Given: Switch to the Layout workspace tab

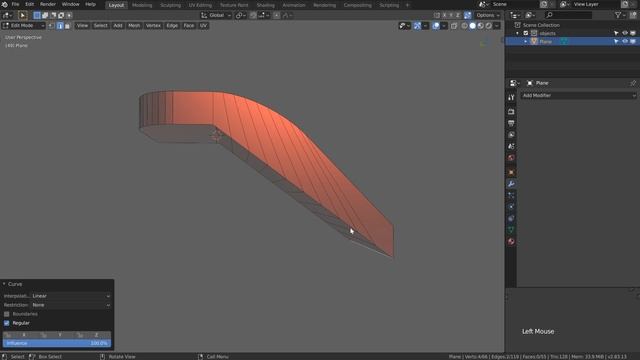Looking at the screenshot, I should pyautogui.click(x=116, y=5).
